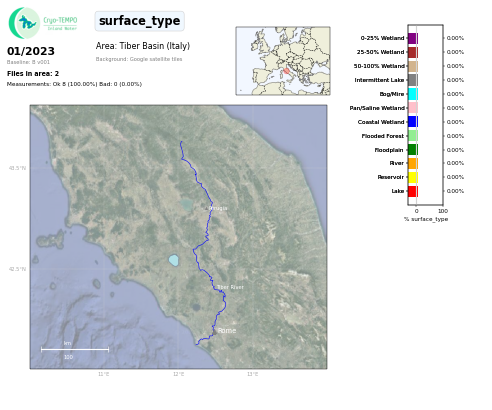Click the dark green Floodplain swatch

[x=413, y=150]
